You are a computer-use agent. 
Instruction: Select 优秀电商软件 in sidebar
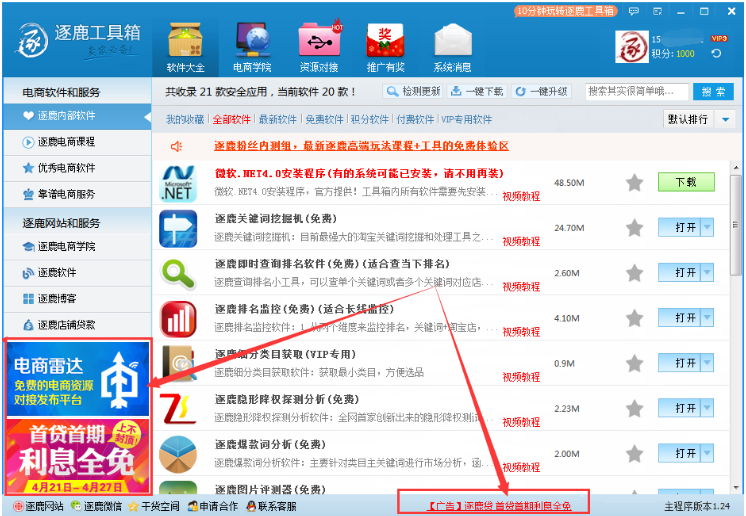click(x=77, y=168)
